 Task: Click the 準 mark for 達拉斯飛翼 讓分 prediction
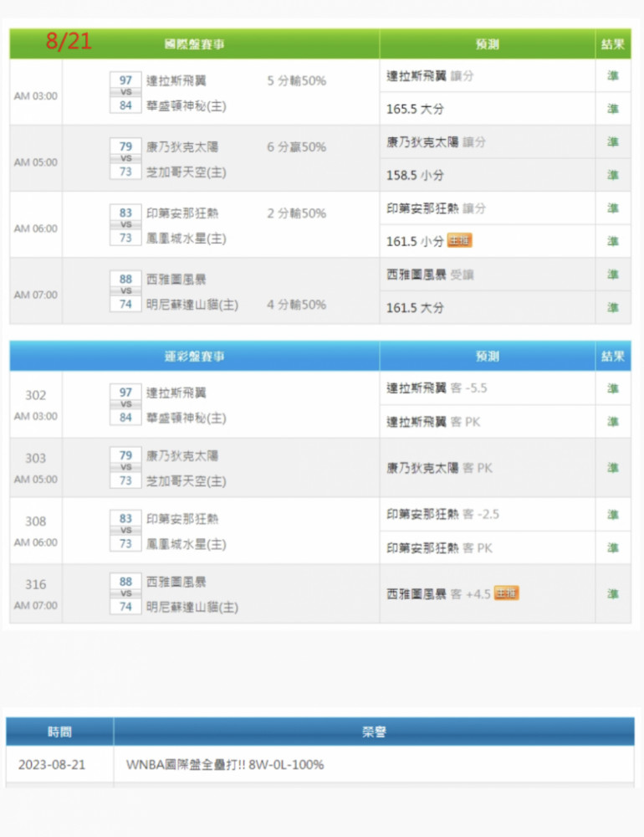(612, 75)
